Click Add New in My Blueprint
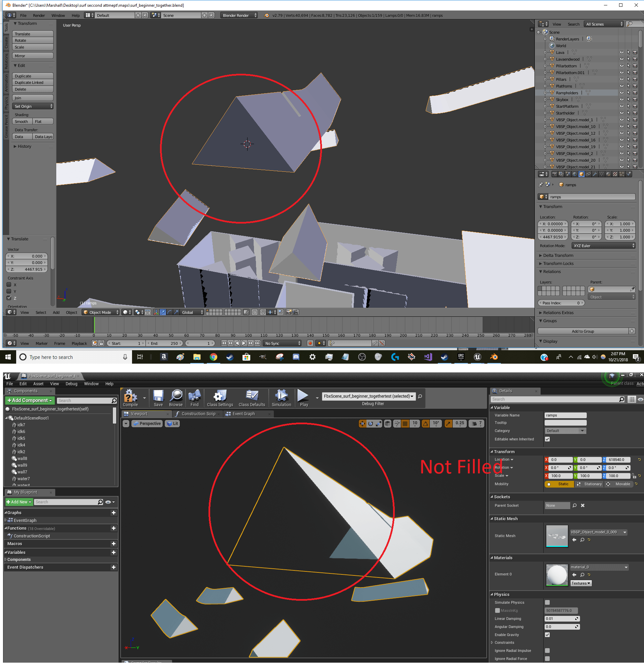 pyautogui.click(x=19, y=502)
